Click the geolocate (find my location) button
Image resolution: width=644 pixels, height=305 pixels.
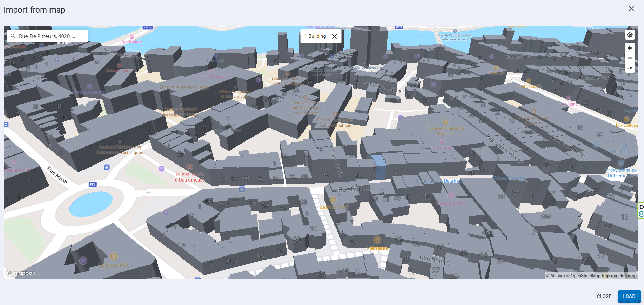click(x=630, y=35)
